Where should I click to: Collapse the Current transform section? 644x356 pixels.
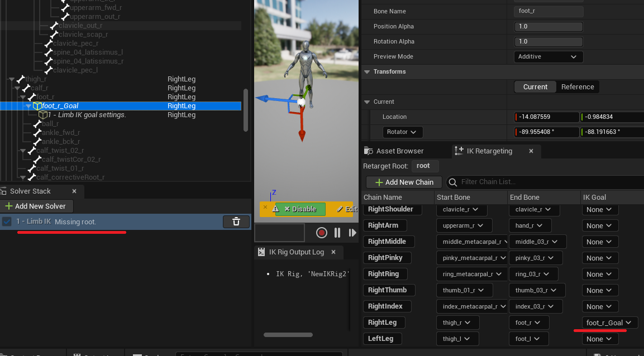click(x=367, y=102)
